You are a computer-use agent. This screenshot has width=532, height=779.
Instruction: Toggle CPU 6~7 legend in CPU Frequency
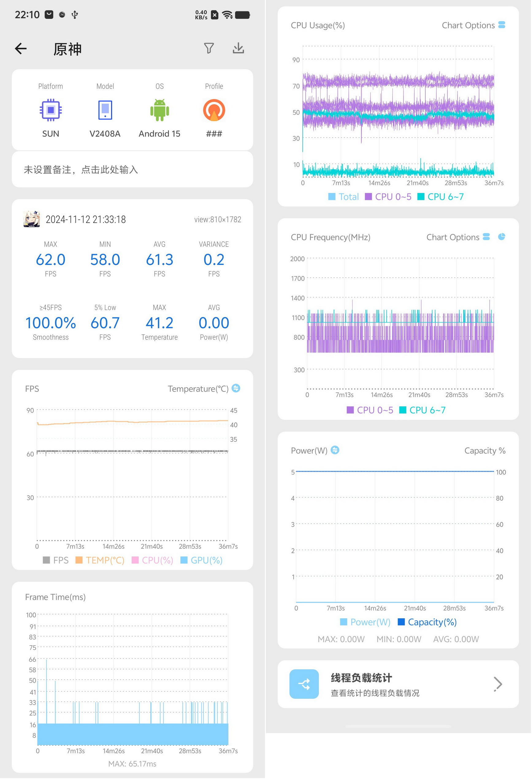click(x=423, y=410)
